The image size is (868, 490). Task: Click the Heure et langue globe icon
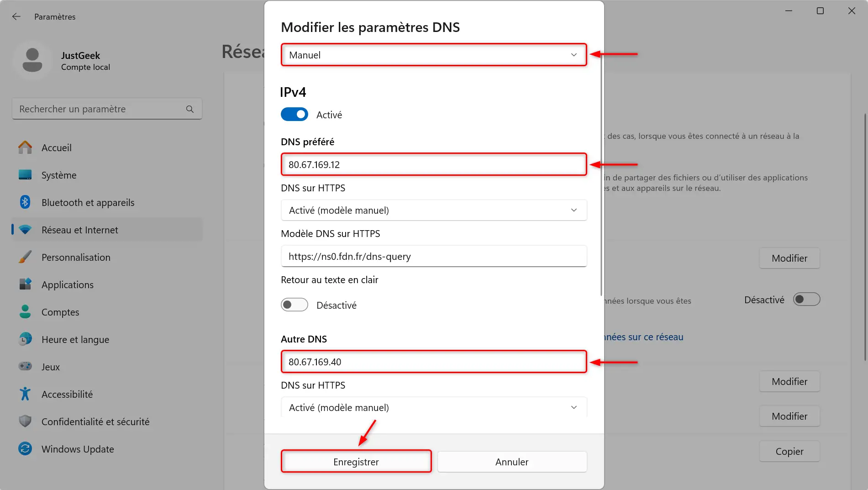(x=25, y=339)
